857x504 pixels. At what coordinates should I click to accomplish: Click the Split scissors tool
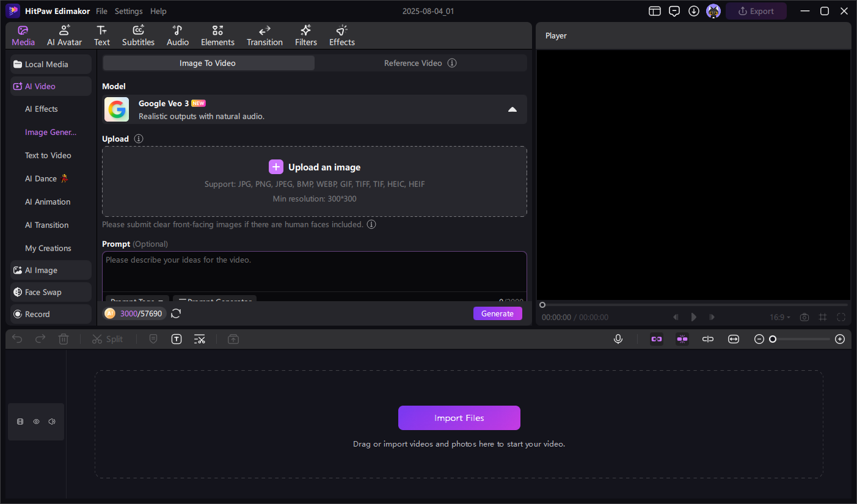(x=108, y=339)
